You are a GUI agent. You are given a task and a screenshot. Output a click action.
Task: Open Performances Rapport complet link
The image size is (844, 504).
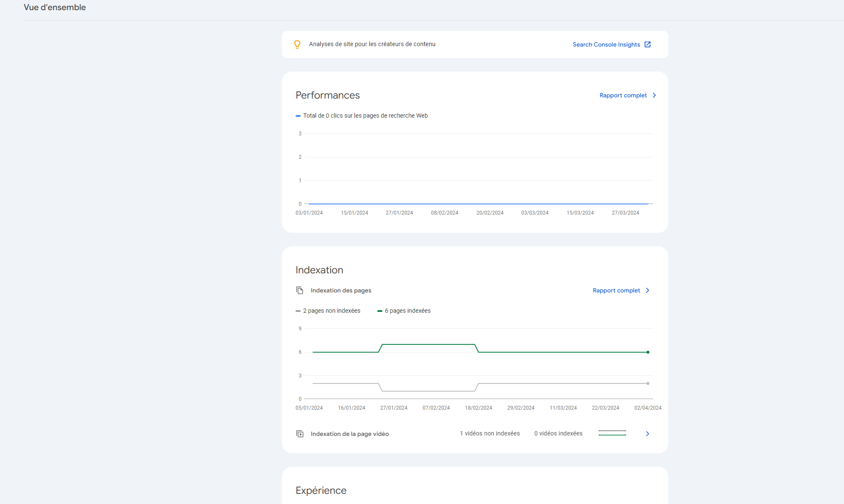coord(623,95)
